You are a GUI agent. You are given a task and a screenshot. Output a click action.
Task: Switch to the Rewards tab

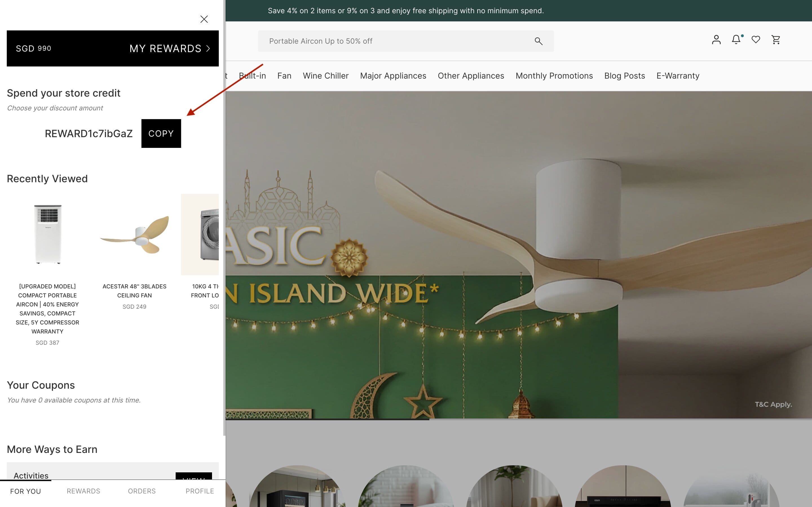[83, 491]
